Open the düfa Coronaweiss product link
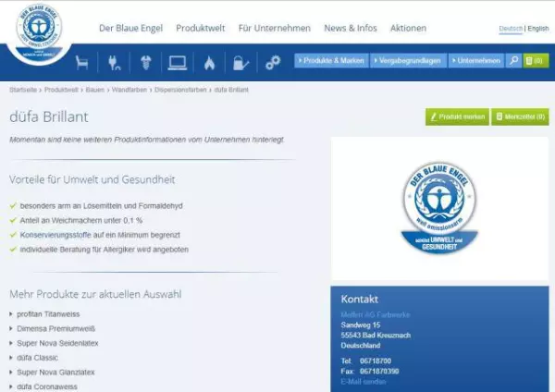Viewport: 555px width, 392px height. point(47,386)
